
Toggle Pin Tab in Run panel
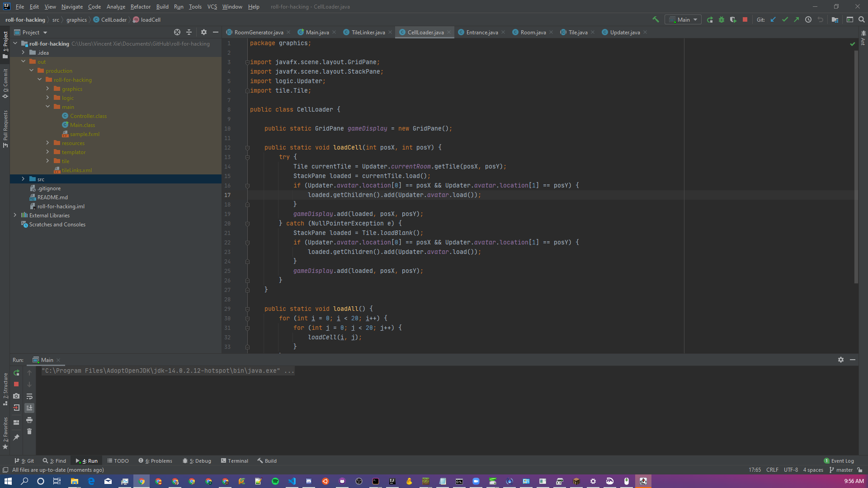coord(16,437)
